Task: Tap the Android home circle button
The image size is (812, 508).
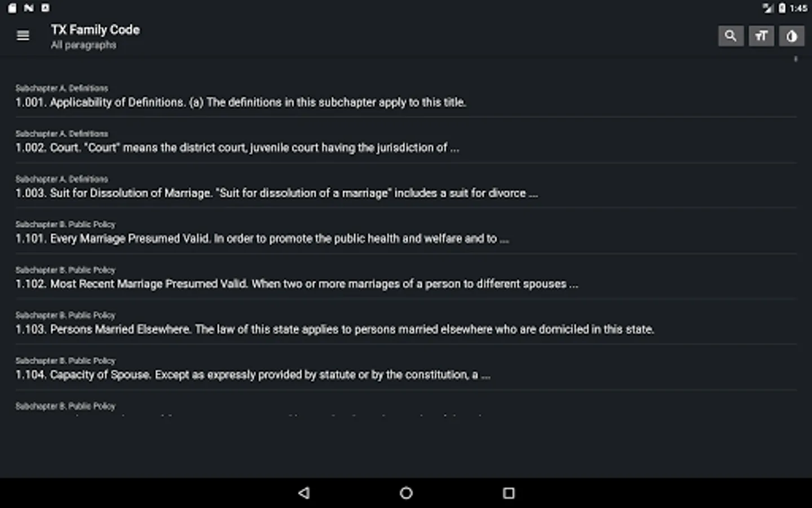Action: [406, 493]
